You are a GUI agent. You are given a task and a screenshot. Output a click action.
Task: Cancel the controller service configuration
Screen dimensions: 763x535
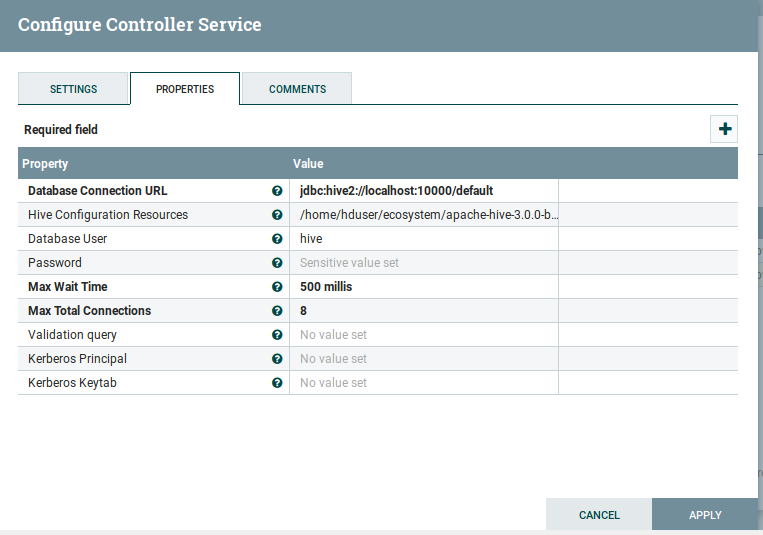599,515
